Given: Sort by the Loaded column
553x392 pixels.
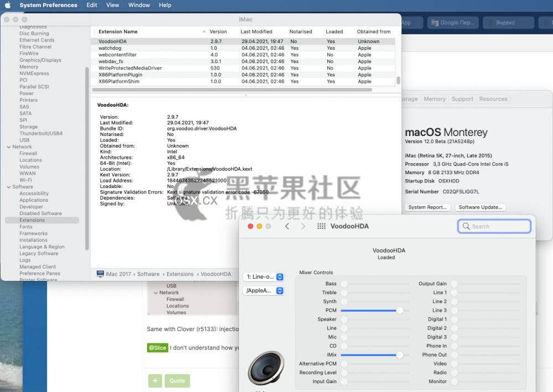Looking at the screenshot, I should tap(335, 32).
